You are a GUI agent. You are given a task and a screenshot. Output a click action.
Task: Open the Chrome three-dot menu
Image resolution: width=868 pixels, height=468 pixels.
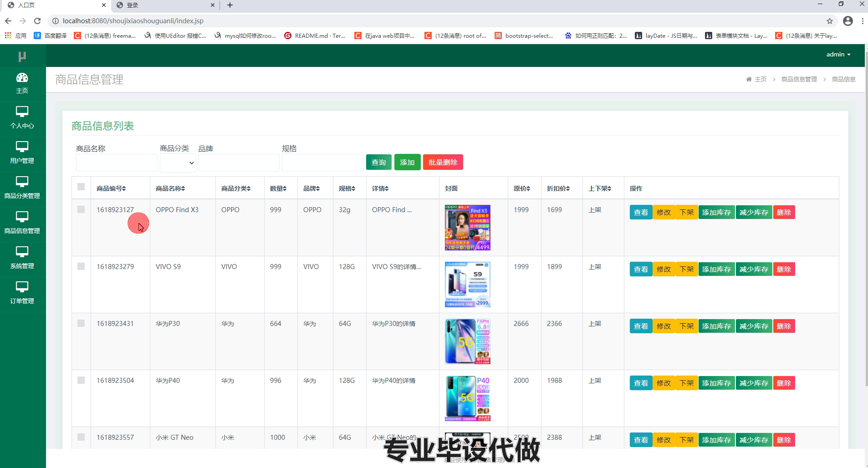(863, 21)
